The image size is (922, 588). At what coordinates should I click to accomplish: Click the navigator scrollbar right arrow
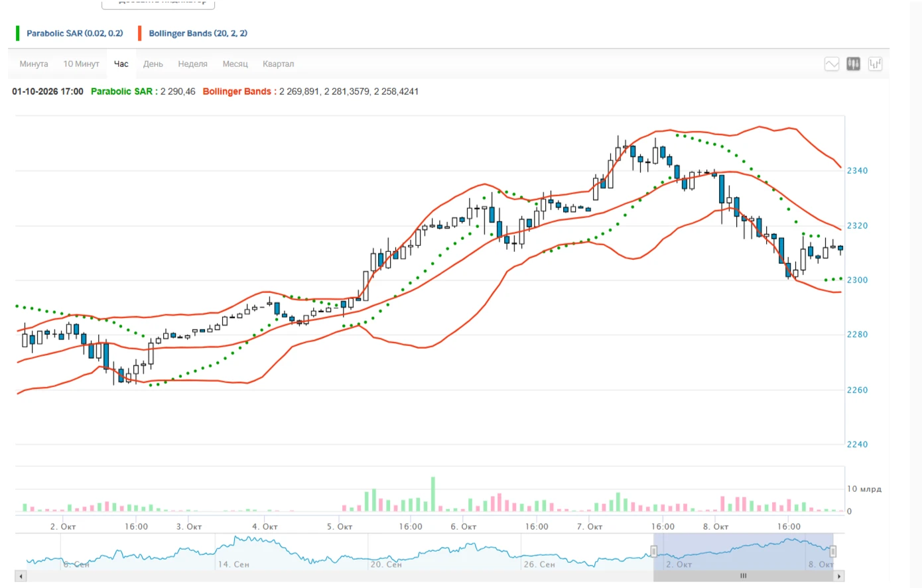coord(840,576)
